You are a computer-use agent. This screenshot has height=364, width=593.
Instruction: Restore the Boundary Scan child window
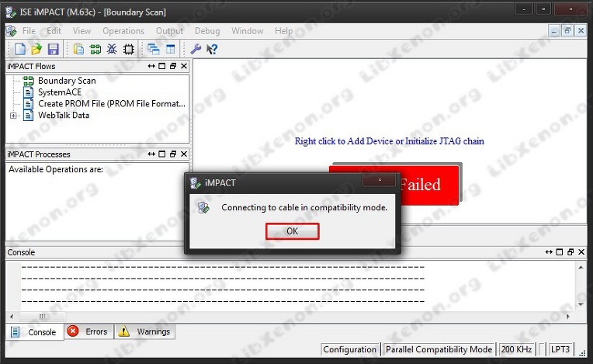567,31
